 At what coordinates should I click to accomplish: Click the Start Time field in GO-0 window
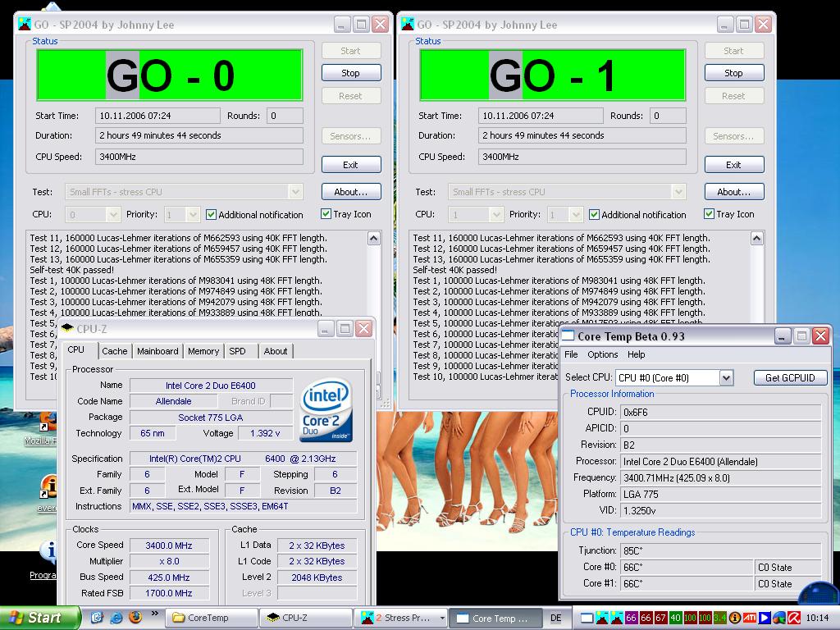click(157, 116)
